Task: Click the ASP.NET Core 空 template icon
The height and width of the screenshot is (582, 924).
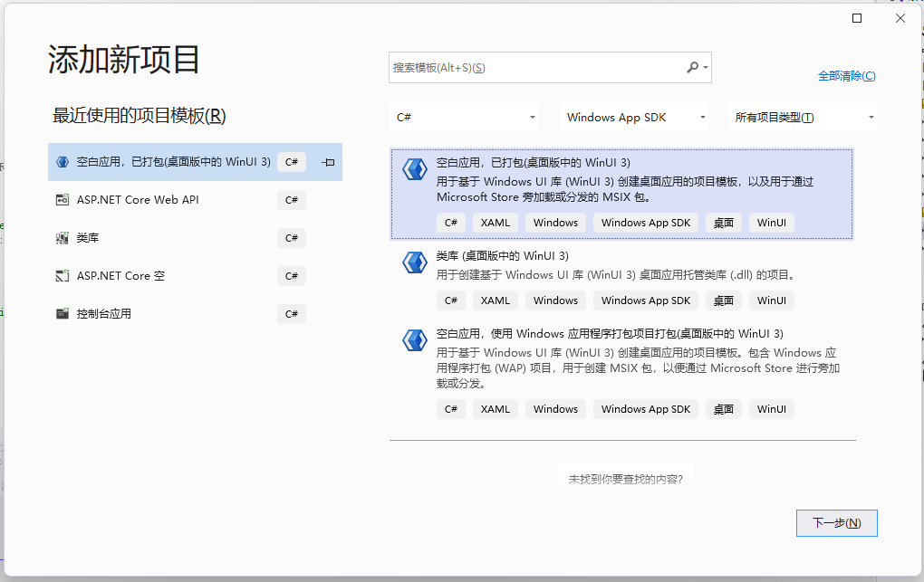Action: [x=62, y=276]
